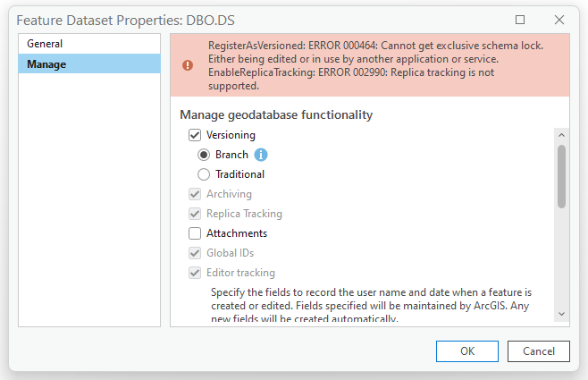Screen dimensions: 588x380
Task: Click the Global IDs checkbox
Action: [x=195, y=253]
